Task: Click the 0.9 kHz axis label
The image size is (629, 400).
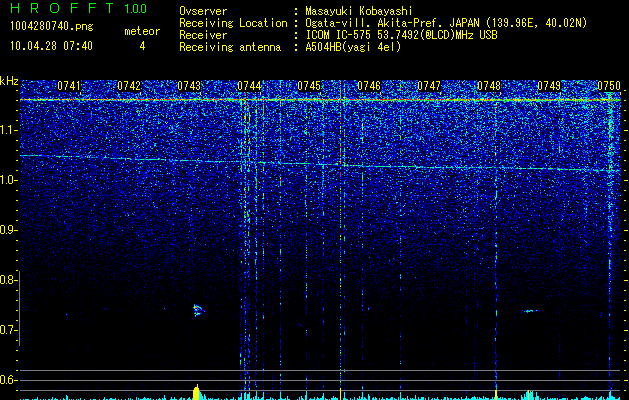Action: tap(7, 230)
